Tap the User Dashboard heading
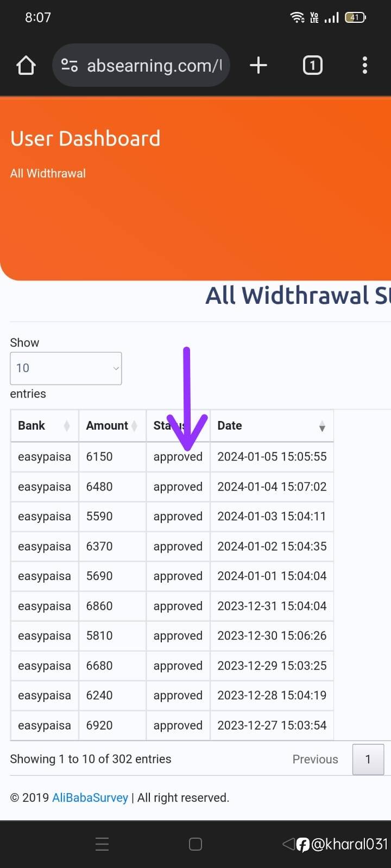 tap(85, 139)
